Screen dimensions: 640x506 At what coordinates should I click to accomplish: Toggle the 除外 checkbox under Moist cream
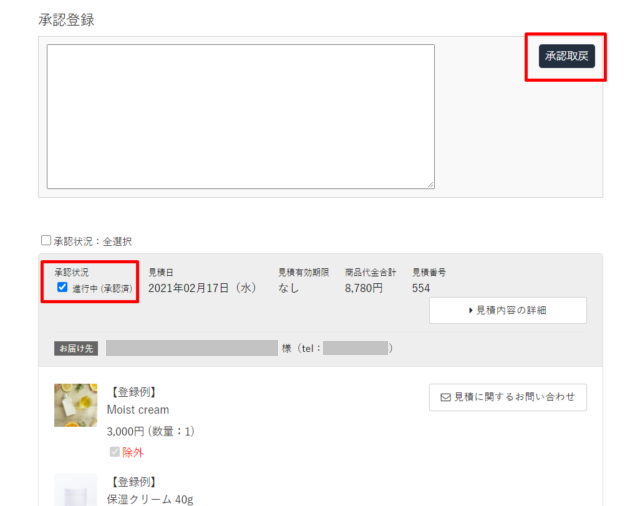pyautogui.click(x=115, y=452)
